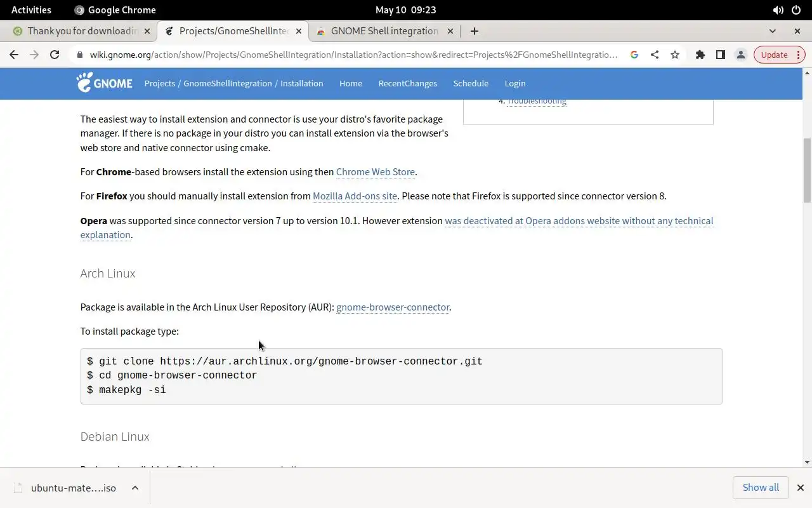Close the Chrome window
Screen dimensions: 812x508
tap(797, 30)
